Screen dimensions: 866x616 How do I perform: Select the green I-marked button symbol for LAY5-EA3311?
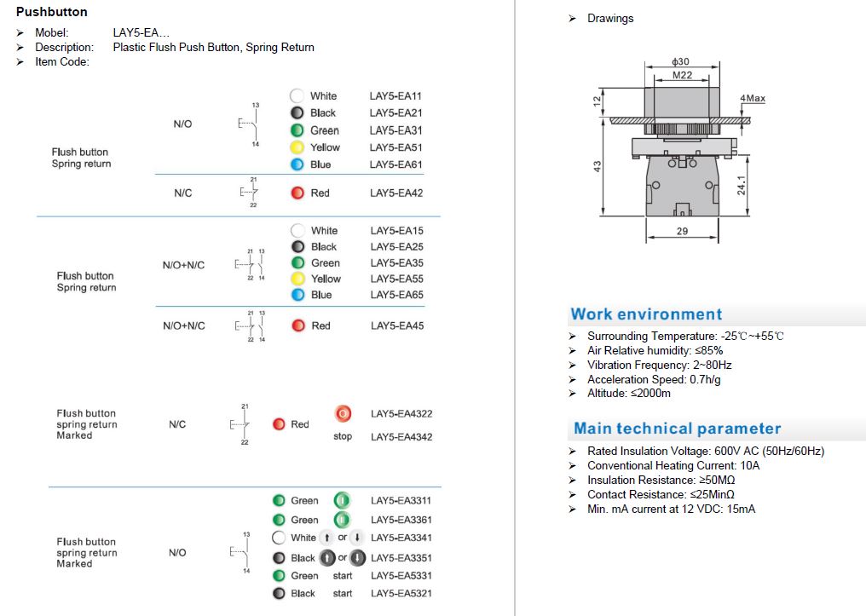(342, 501)
